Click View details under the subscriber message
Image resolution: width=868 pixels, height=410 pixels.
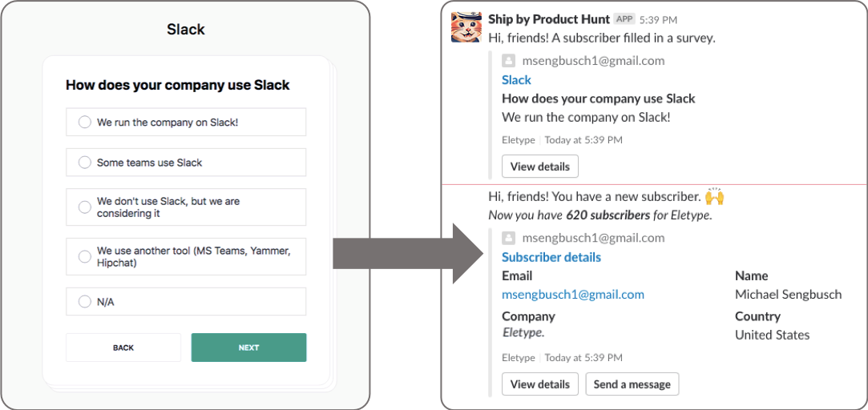[539, 384]
